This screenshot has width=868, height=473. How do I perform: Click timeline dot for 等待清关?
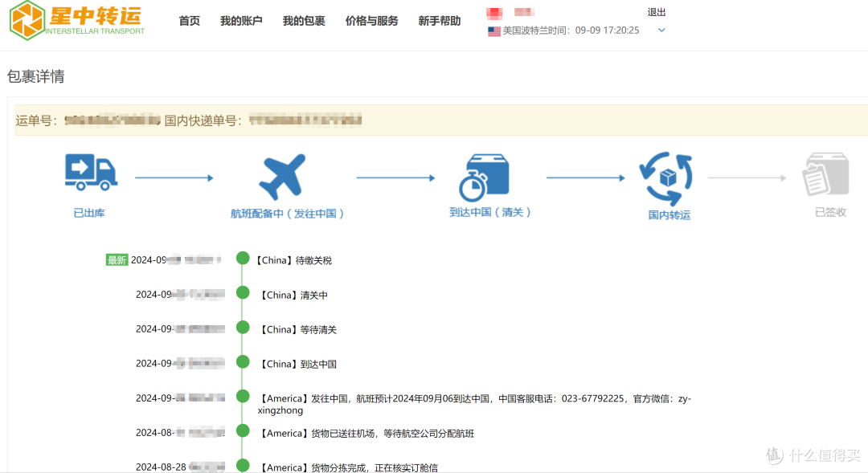tap(243, 327)
